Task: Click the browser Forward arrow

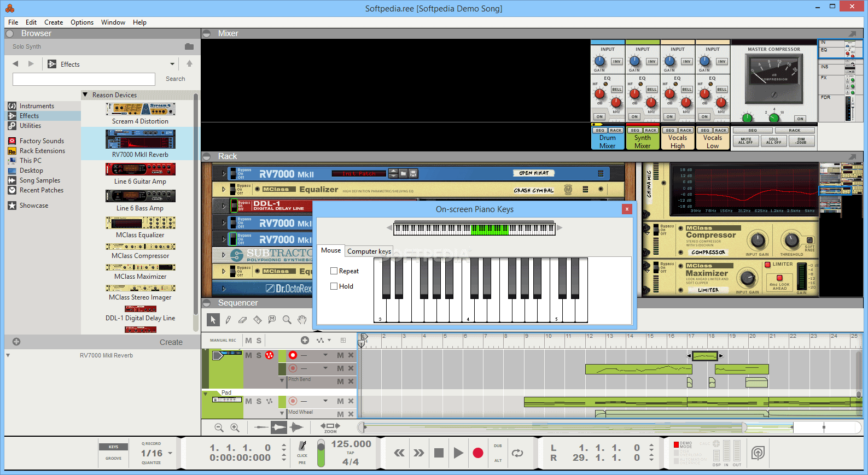Action: [x=31, y=64]
